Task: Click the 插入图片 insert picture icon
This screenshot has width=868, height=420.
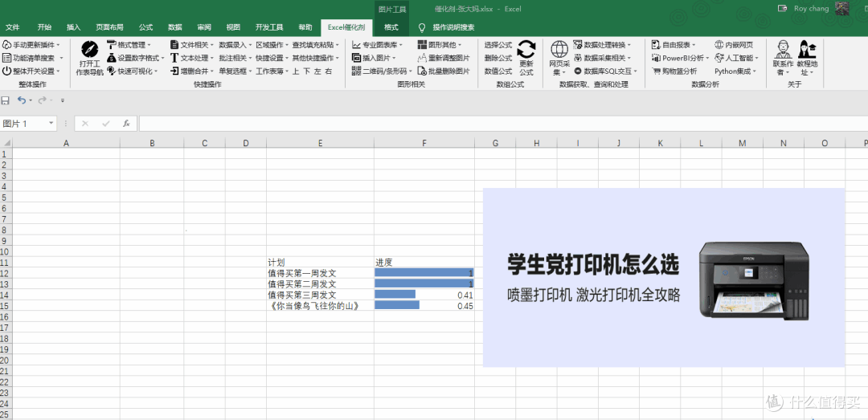Action: tap(357, 58)
